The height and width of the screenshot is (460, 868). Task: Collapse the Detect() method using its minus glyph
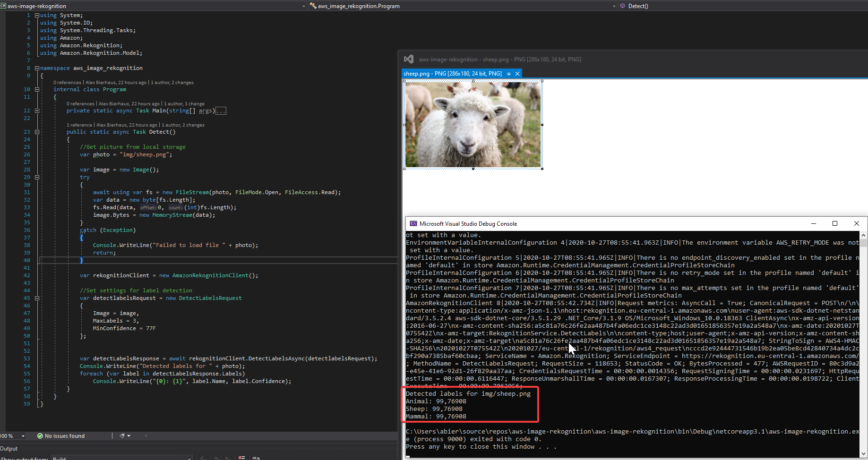click(37, 132)
